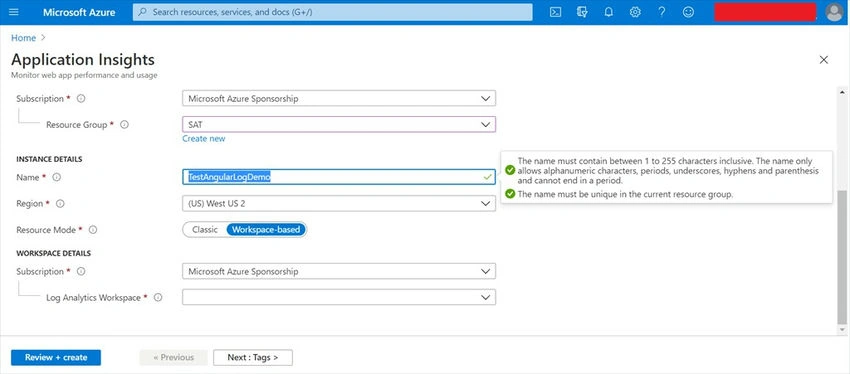Open Cloud Shell from the top bar

[x=555, y=12]
